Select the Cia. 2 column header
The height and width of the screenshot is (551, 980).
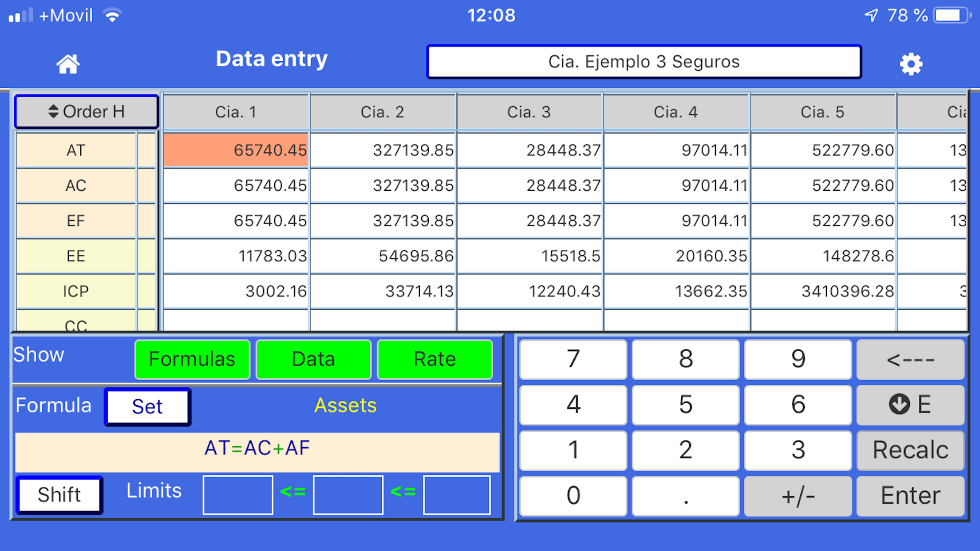(383, 112)
